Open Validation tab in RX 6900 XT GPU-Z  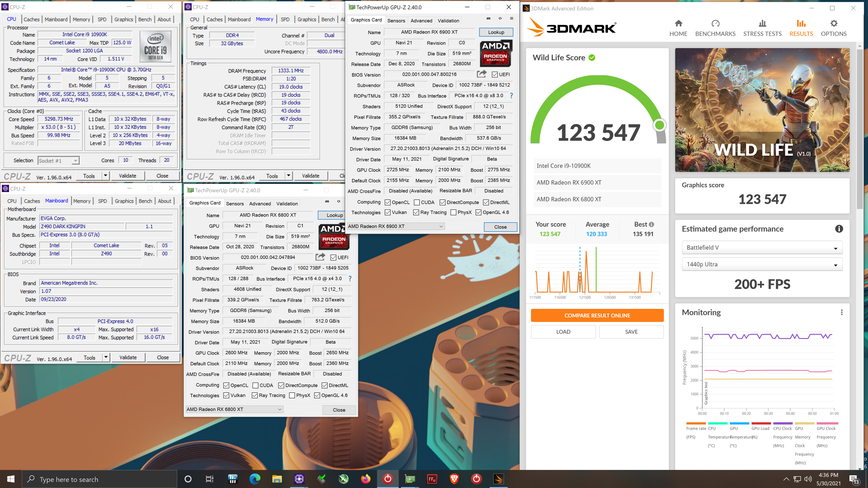448,21
